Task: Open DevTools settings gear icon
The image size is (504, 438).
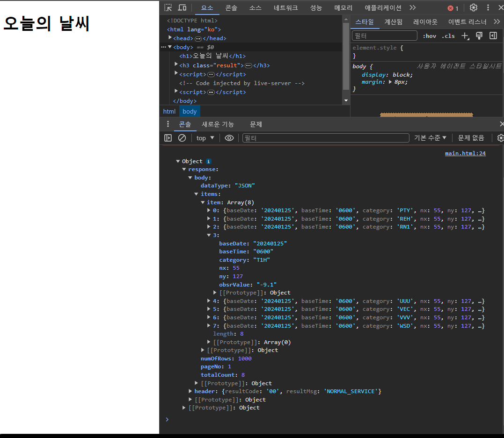Action: [x=474, y=7]
